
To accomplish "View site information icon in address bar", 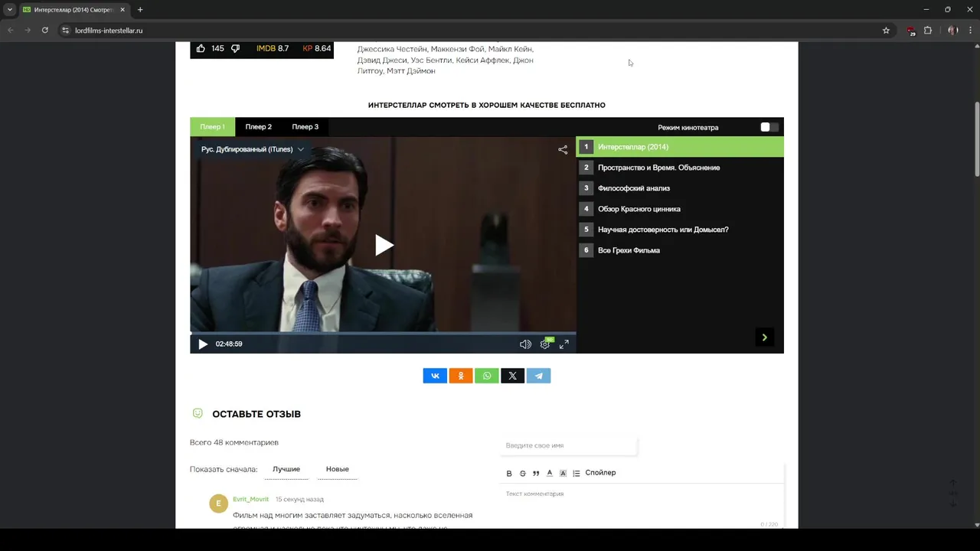I will (66, 31).
